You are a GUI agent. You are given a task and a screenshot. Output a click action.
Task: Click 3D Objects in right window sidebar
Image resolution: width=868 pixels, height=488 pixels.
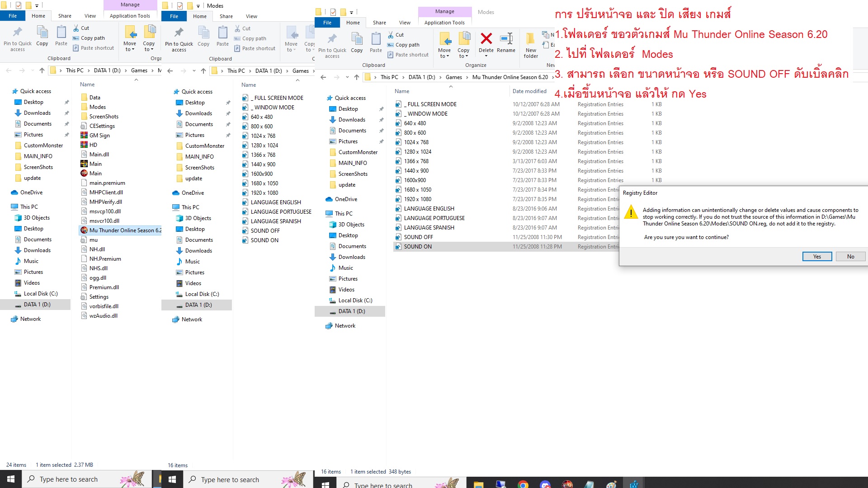[x=351, y=225]
